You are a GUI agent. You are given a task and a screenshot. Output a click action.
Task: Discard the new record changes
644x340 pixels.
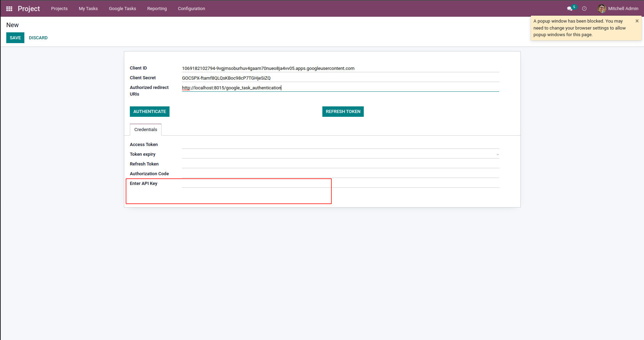click(x=38, y=38)
